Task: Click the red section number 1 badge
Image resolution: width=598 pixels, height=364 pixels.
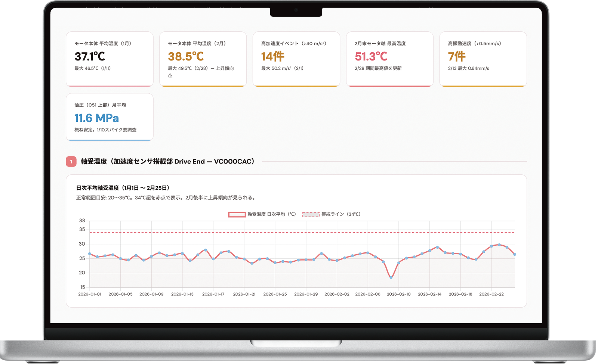Action: click(71, 162)
